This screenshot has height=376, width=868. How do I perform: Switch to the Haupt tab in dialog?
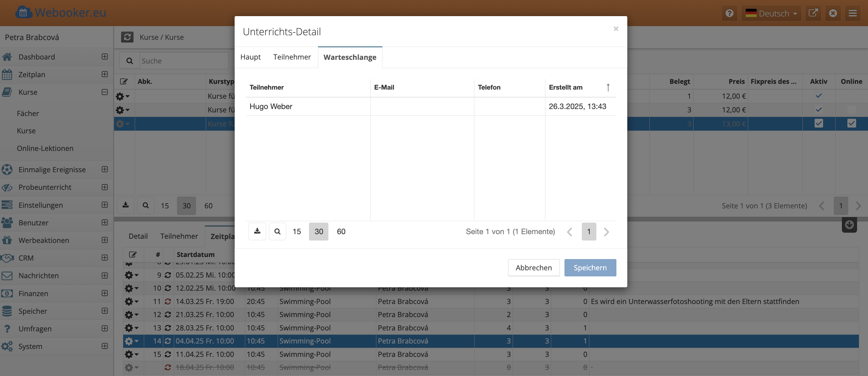point(250,57)
